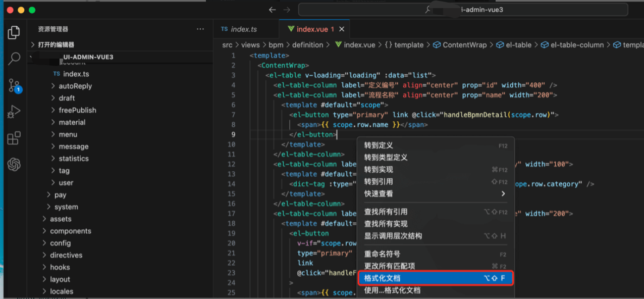Choose 查找所有实现 from the context menu
This screenshot has height=299, width=644.
(x=436, y=224)
